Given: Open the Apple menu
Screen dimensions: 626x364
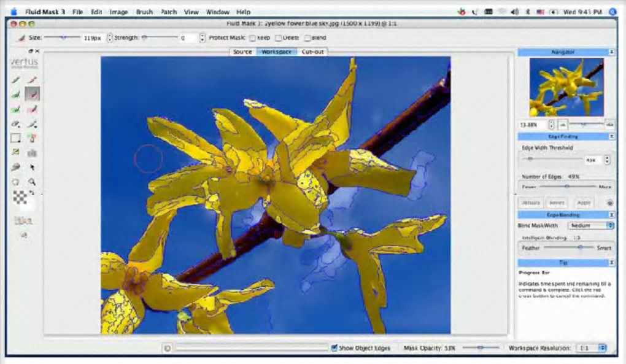Looking at the screenshot, I should (x=14, y=12).
